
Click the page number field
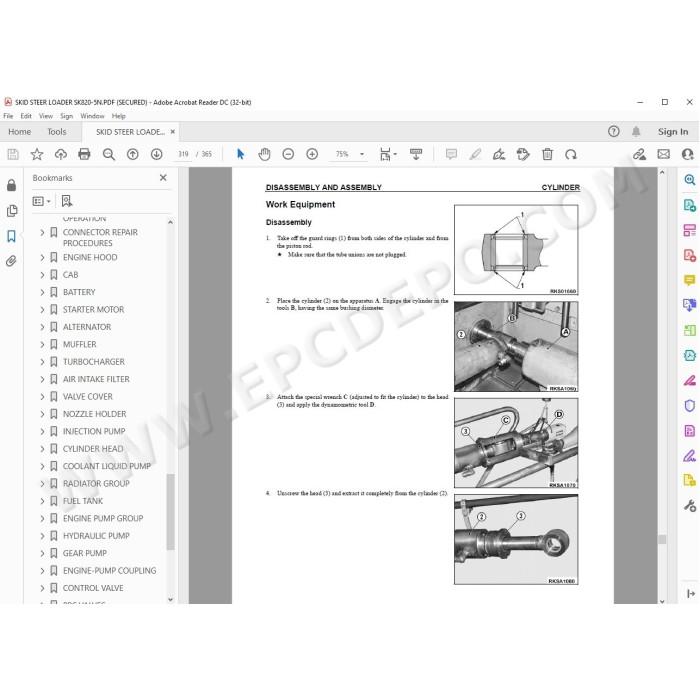183,154
